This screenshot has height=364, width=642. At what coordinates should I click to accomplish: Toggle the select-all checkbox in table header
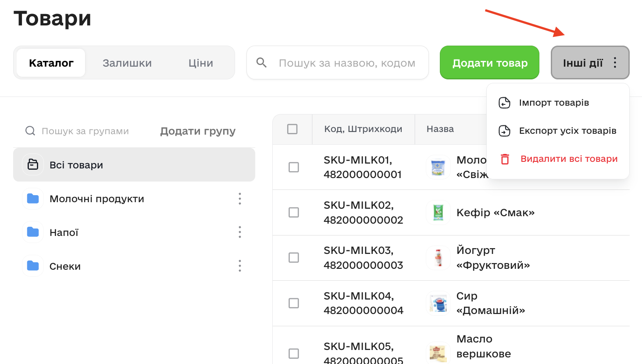[292, 129]
